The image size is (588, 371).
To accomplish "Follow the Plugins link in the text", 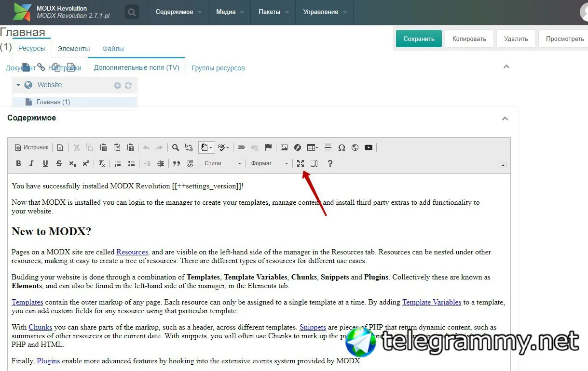I will tap(48, 360).
